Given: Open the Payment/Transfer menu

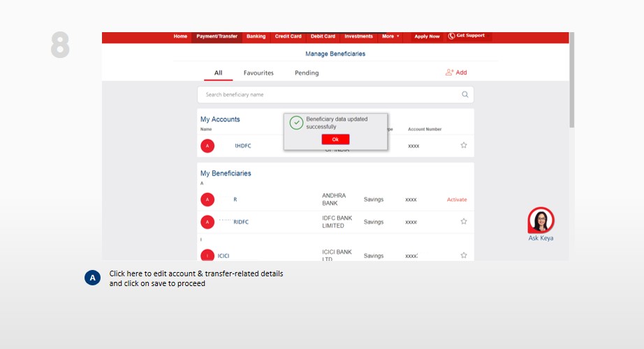Looking at the screenshot, I should coord(217,36).
